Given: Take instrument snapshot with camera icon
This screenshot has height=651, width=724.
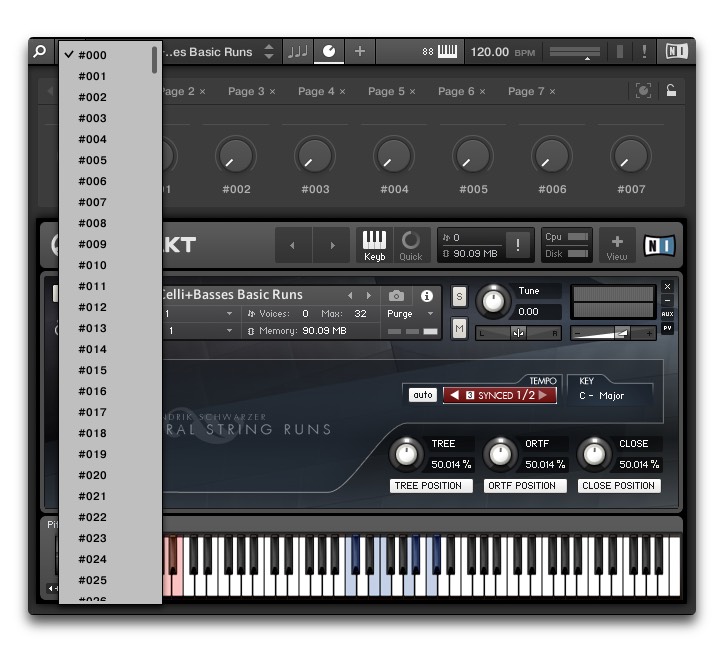Looking at the screenshot, I should (x=396, y=295).
